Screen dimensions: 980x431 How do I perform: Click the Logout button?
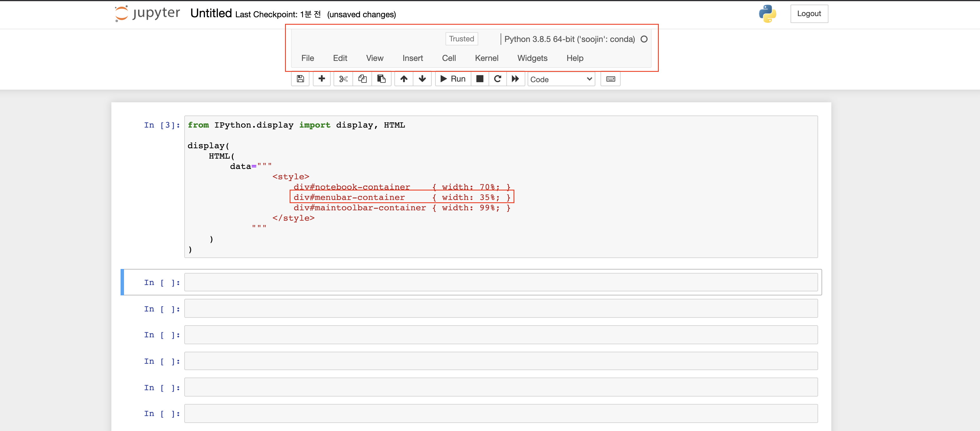pyautogui.click(x=809, y=14)
